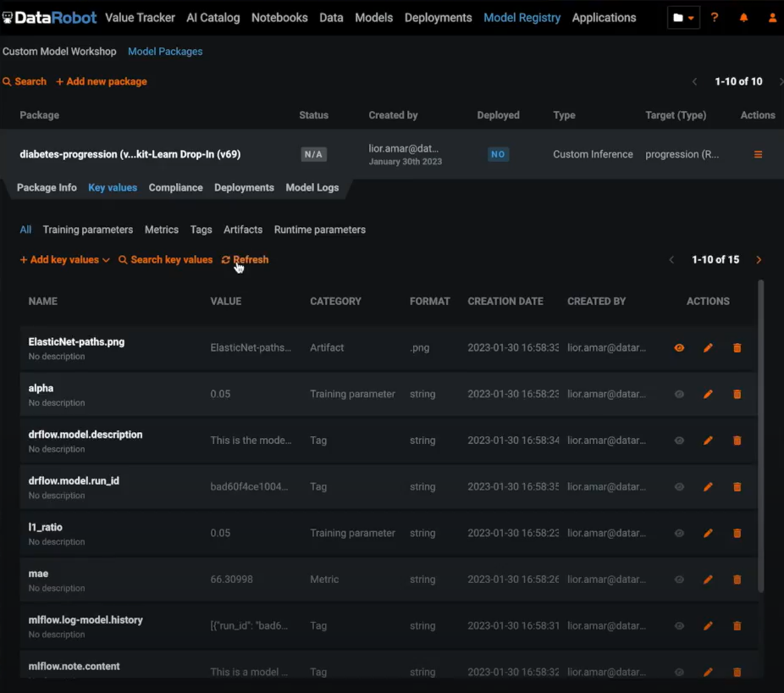Switch to the Model Logs tab
The image size is (784, 693).
click(312, 187)
